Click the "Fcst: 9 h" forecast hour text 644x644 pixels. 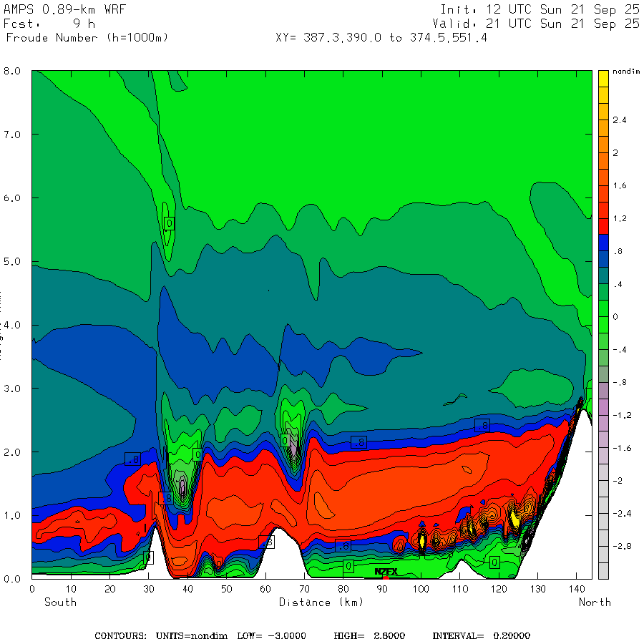pyautogui.click(x=49, y=24)
